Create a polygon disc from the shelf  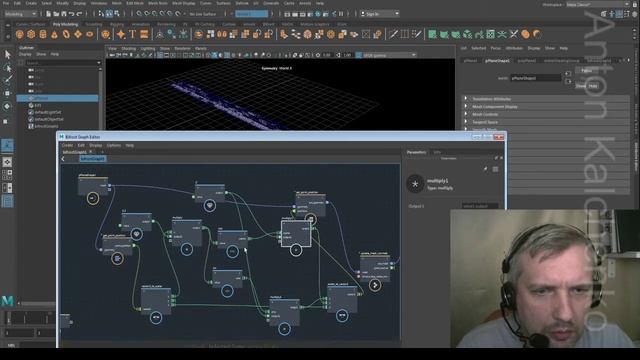point(89,35)
